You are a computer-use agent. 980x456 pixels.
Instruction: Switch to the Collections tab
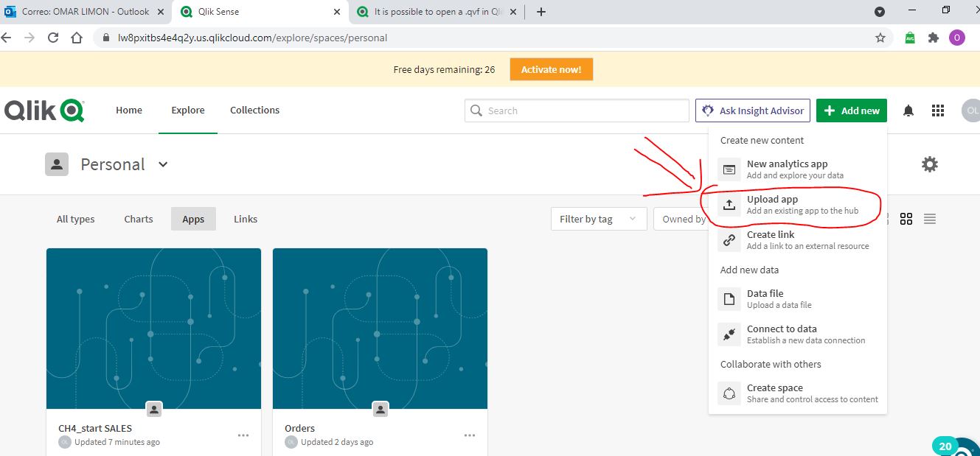click(x=254, y=110)
